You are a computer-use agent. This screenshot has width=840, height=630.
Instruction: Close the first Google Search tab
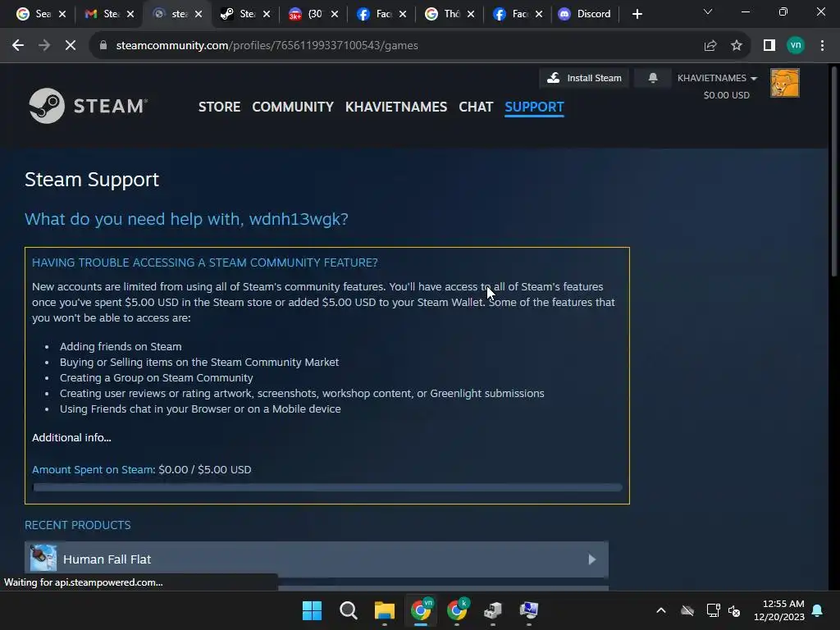[62, 15]
